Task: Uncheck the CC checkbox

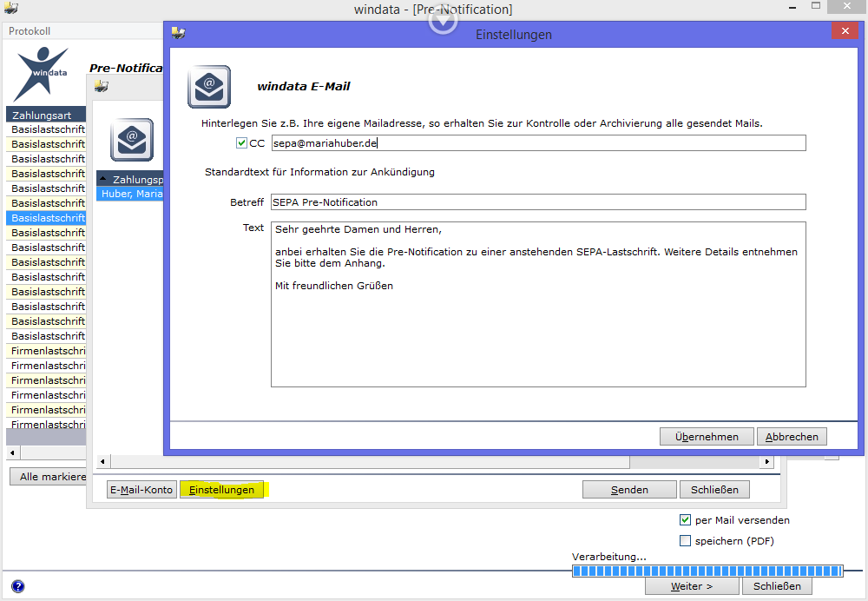Action: tap(241, 143)
